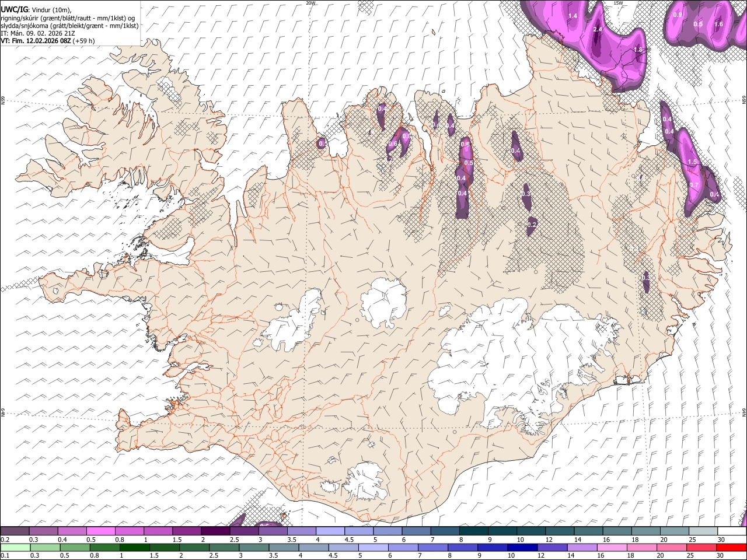Select the medium green 0.5 swatch in green legend
The width and height of the screenshot is (747, 560).
pyautogui.click(x=75, y=548)
